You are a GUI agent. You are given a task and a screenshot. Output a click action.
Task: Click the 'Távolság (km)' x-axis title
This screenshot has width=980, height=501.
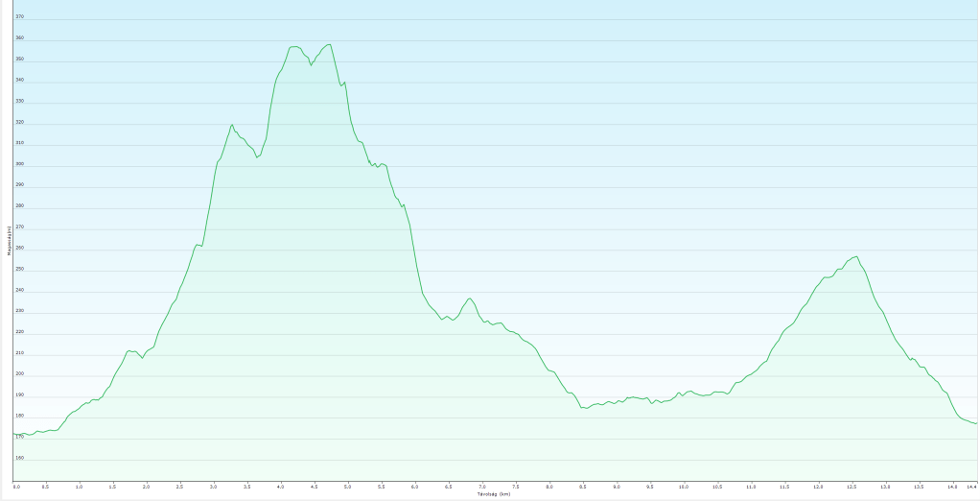[x=496, y=494]
